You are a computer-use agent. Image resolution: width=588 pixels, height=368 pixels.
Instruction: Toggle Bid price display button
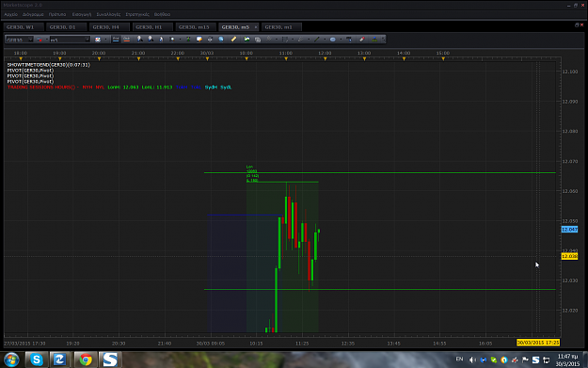point(116,40)
